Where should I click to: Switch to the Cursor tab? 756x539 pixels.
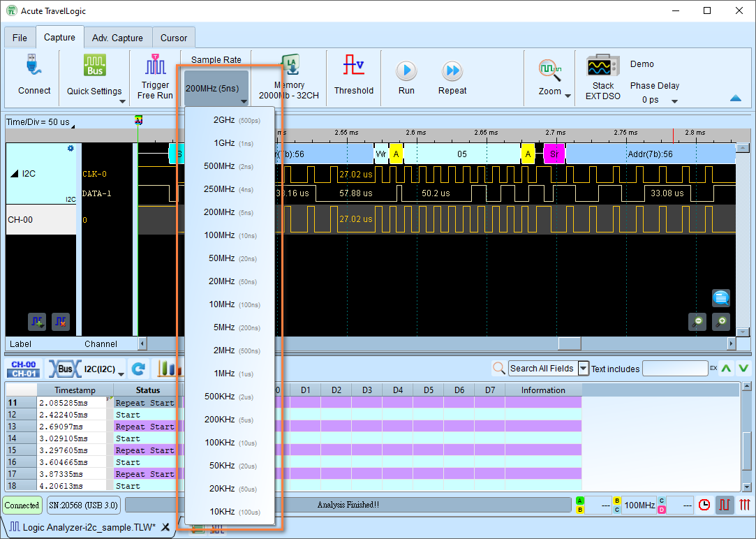click(174, 38)
